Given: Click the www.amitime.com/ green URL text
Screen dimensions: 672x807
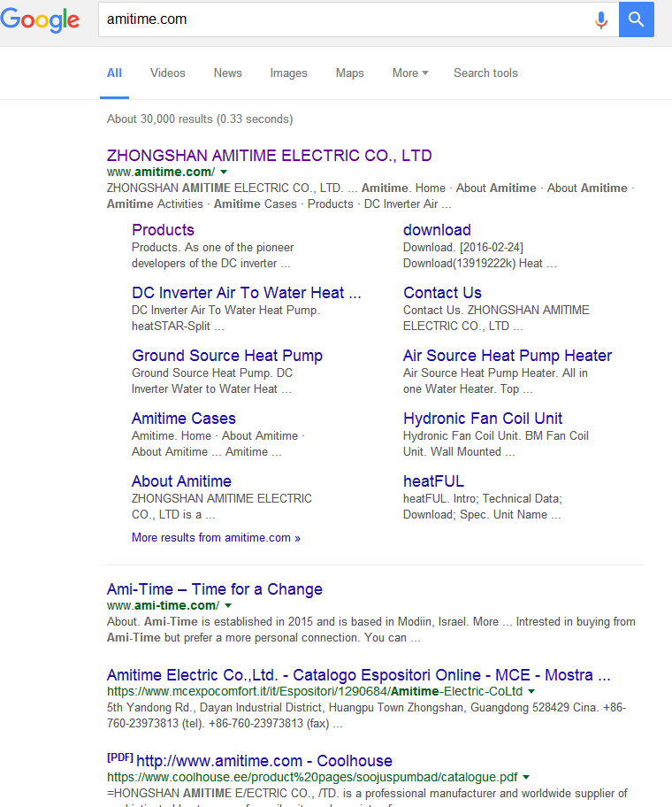Looking at the screenshot, I should pos(160,172).
